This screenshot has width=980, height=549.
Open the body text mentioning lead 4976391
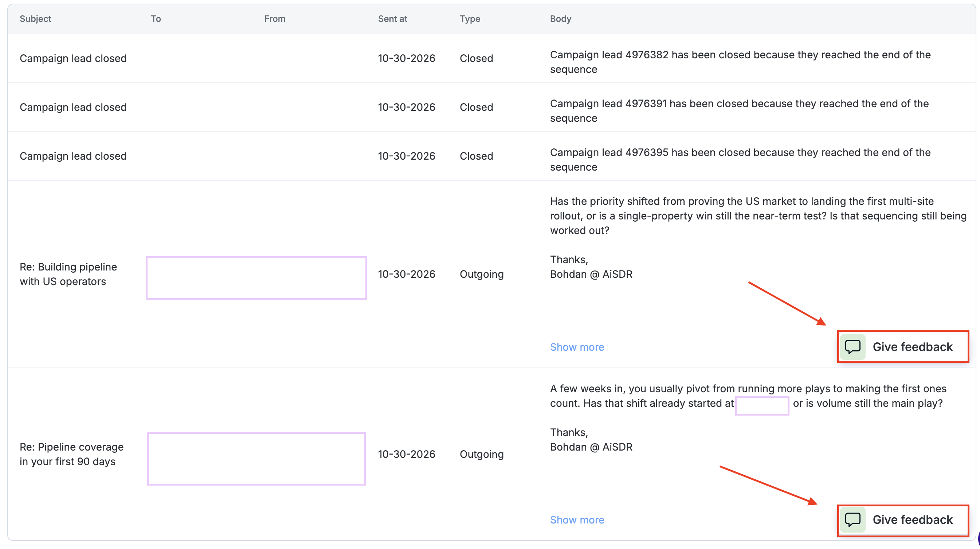pos(739,111)
